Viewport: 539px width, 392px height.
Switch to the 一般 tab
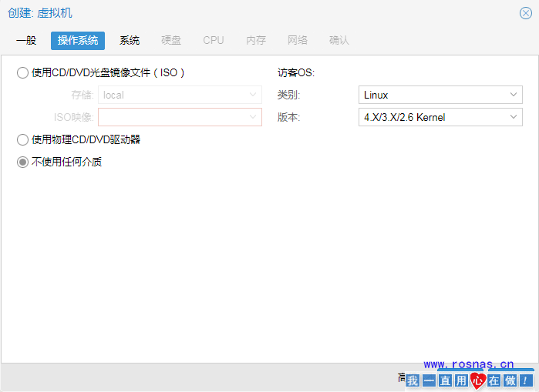coord(26,41)
